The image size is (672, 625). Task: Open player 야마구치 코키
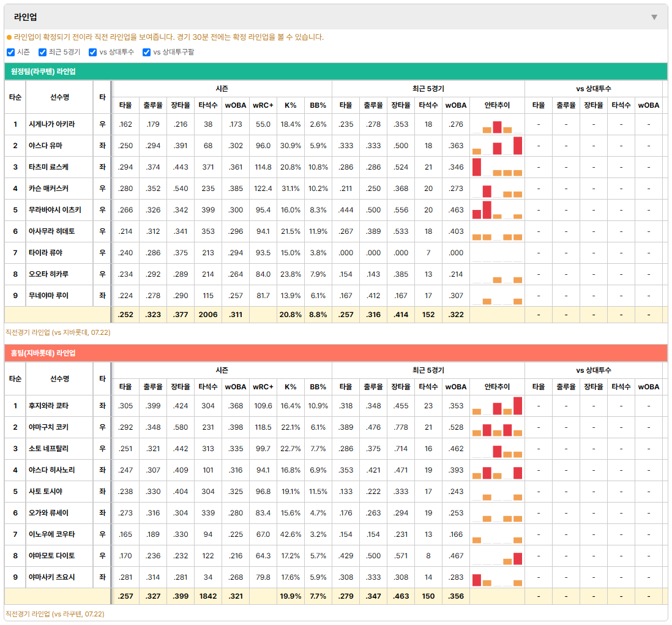[48, 427]
